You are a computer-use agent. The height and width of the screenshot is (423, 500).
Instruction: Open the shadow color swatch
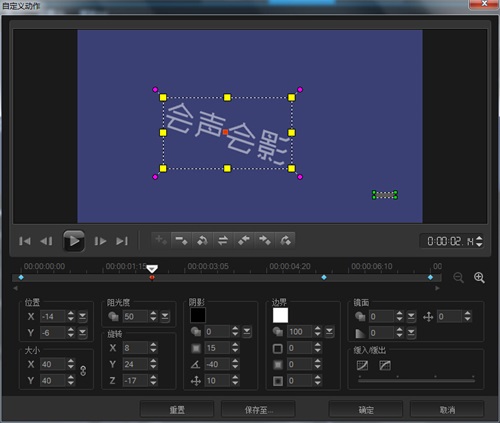point(198,315)
